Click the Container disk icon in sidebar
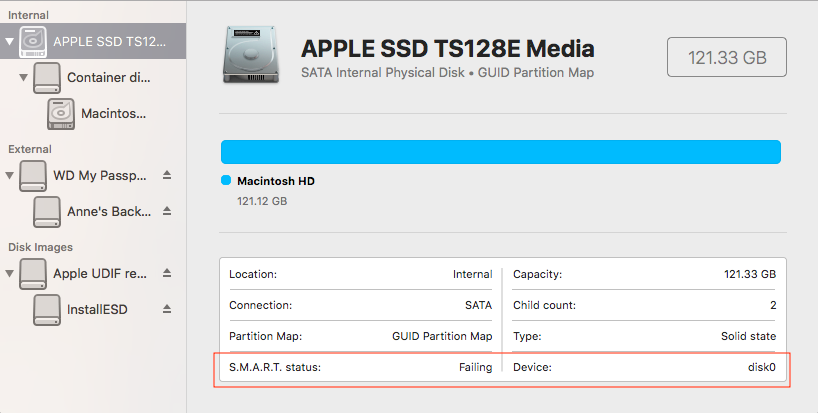Screen dimensions: 818x413 coord(47,77)
